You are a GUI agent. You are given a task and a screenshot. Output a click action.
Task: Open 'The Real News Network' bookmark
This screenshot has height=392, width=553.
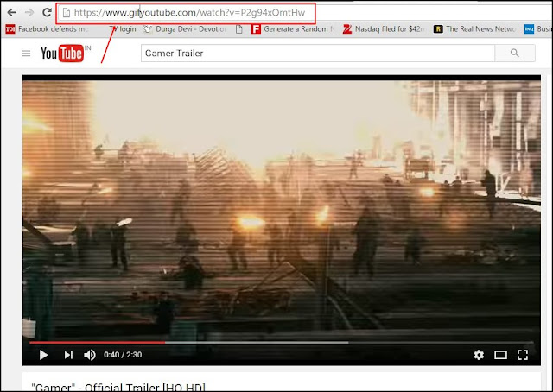click(474, 29)
